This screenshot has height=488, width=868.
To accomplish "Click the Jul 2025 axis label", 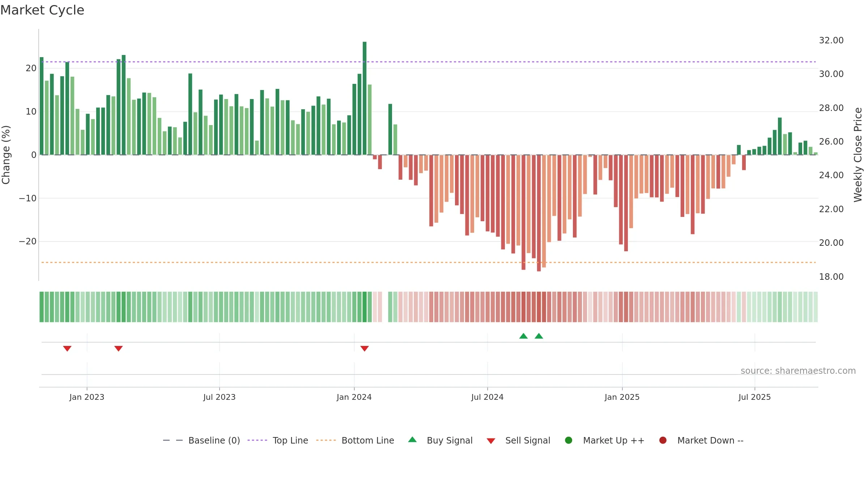I will coord(755,397).
